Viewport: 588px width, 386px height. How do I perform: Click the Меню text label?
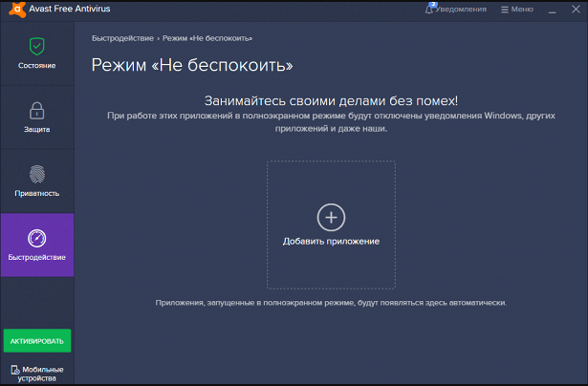click(522, 10)
